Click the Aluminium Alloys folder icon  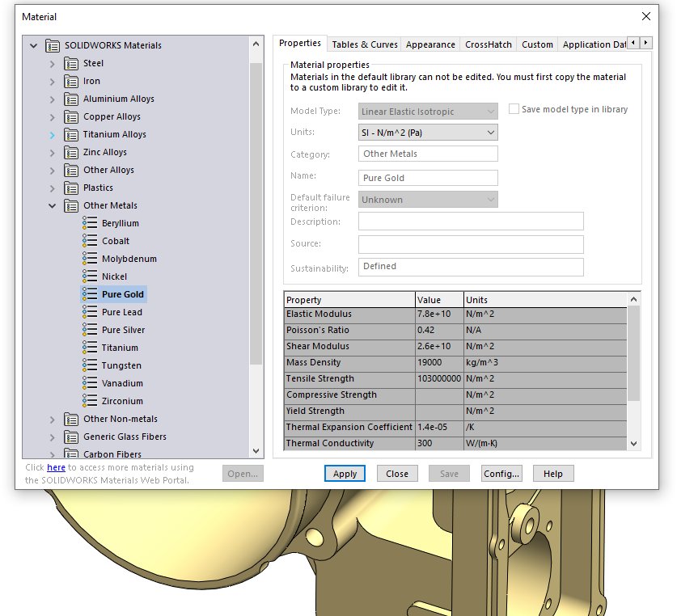pyautogui.click(x=71, y=99)
